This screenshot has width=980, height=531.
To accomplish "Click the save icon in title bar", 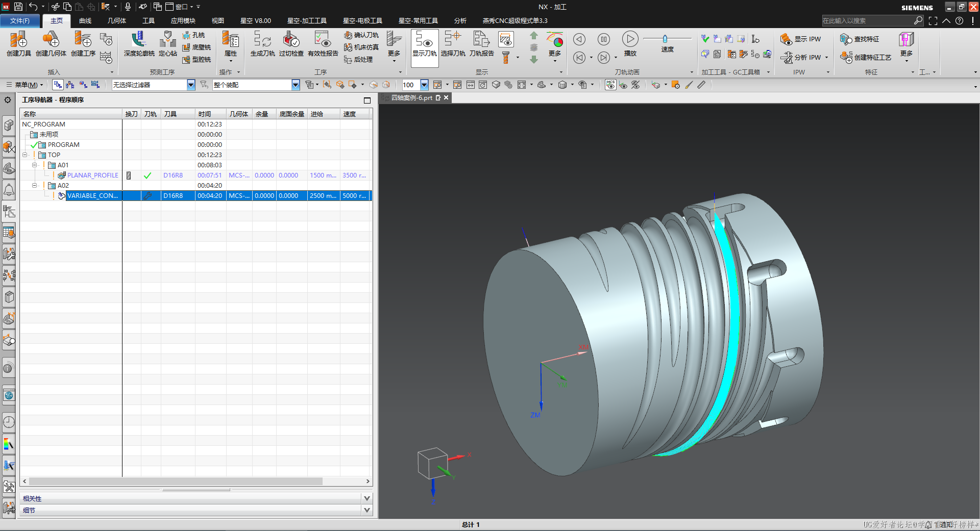I will [x=18, y=7].
